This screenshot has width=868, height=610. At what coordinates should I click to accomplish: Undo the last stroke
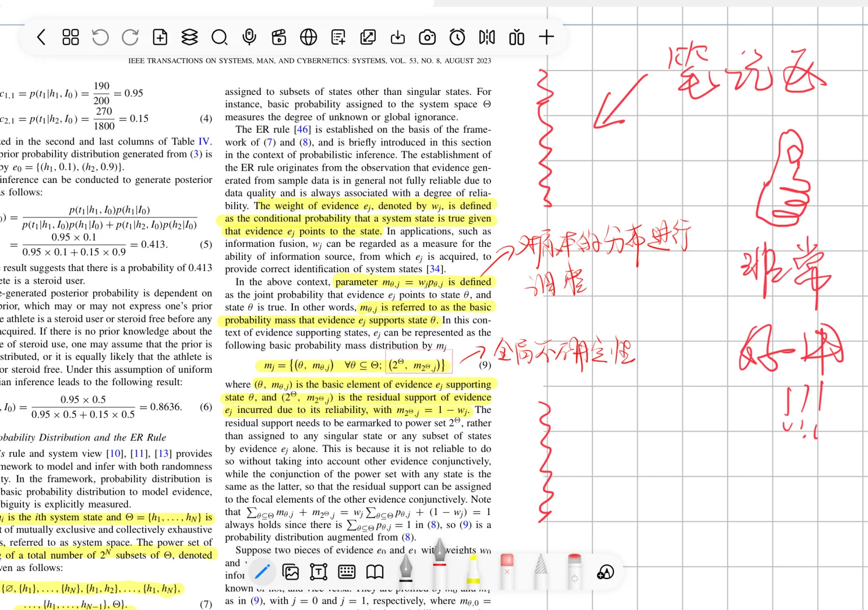(x=100, y=37)
